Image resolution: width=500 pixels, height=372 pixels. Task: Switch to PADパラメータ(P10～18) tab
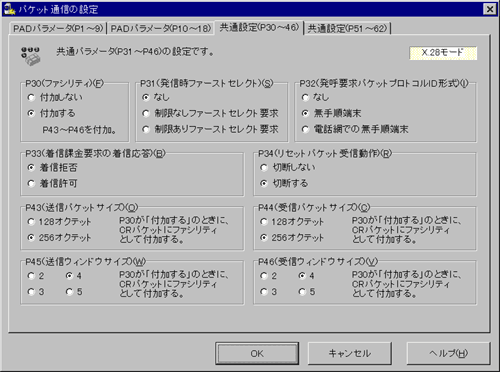point(161,28)
